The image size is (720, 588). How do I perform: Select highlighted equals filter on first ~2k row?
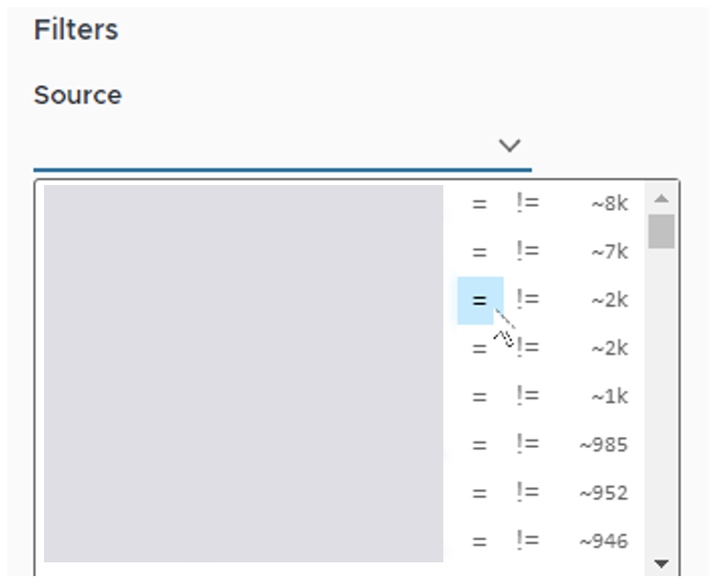(479, 300)
